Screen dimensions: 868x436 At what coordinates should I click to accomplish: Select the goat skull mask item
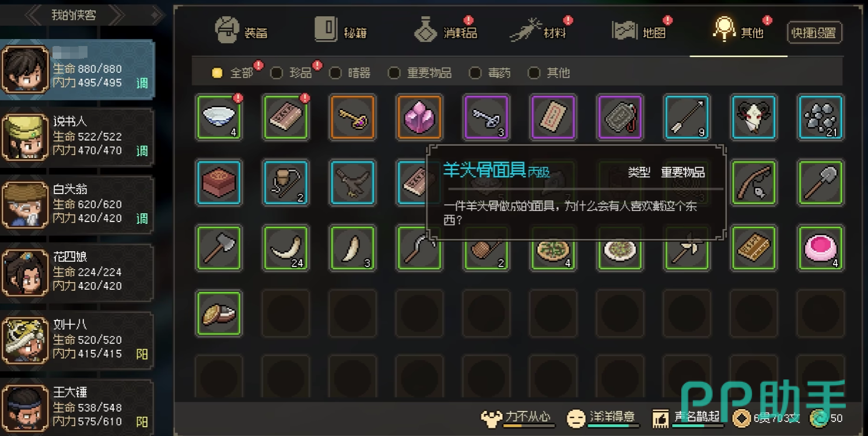point(754,117)
